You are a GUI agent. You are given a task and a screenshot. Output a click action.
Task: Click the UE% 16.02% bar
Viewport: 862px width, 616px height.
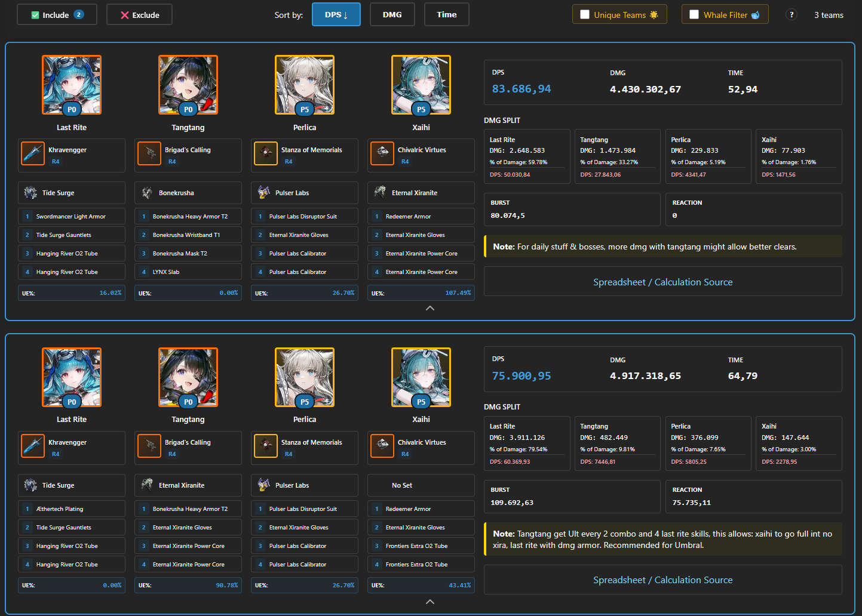72,292
